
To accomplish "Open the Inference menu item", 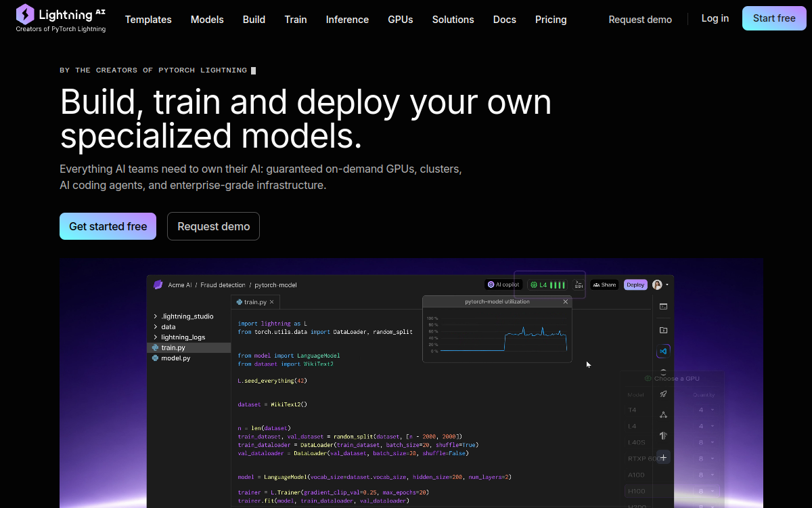I will [x=347, y=20].
